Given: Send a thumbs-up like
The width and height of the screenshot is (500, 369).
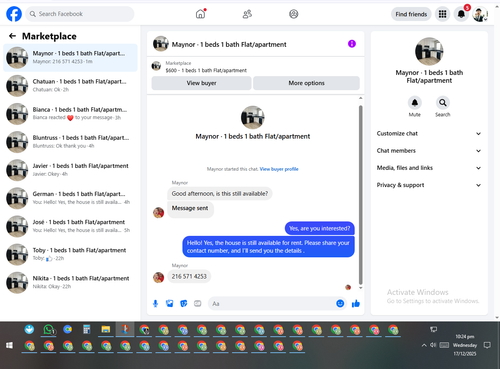Looking at the screenshot, I should point(356,303).
